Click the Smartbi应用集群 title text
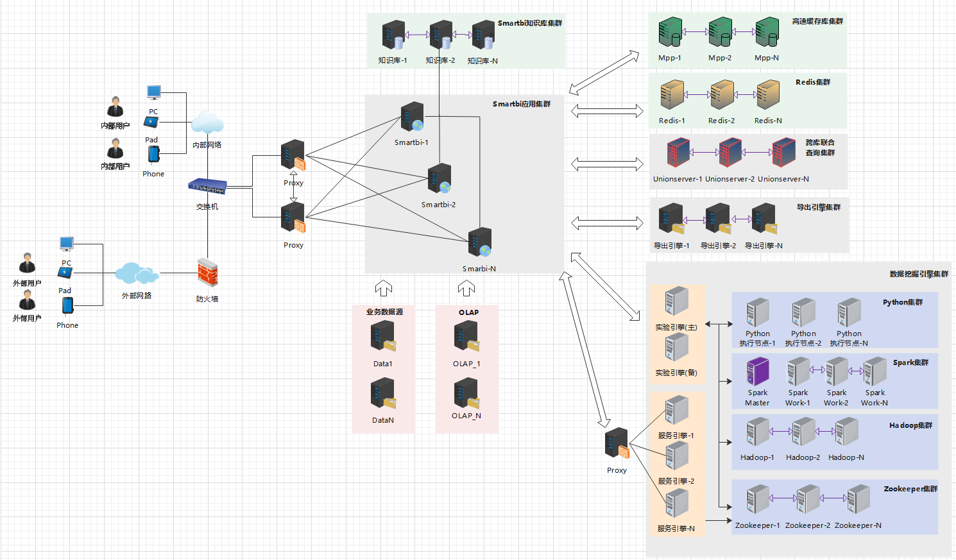956x560 pixels. 522,104
